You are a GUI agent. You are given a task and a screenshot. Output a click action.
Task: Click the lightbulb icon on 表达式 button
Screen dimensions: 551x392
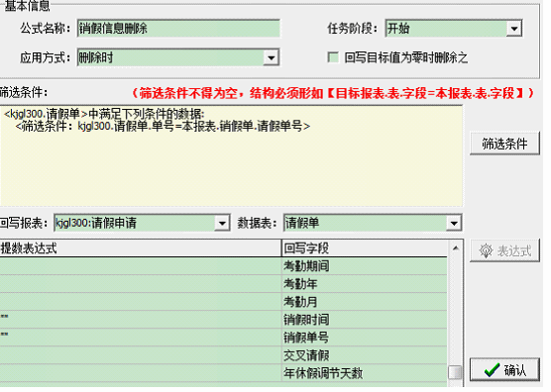[487, 250]
